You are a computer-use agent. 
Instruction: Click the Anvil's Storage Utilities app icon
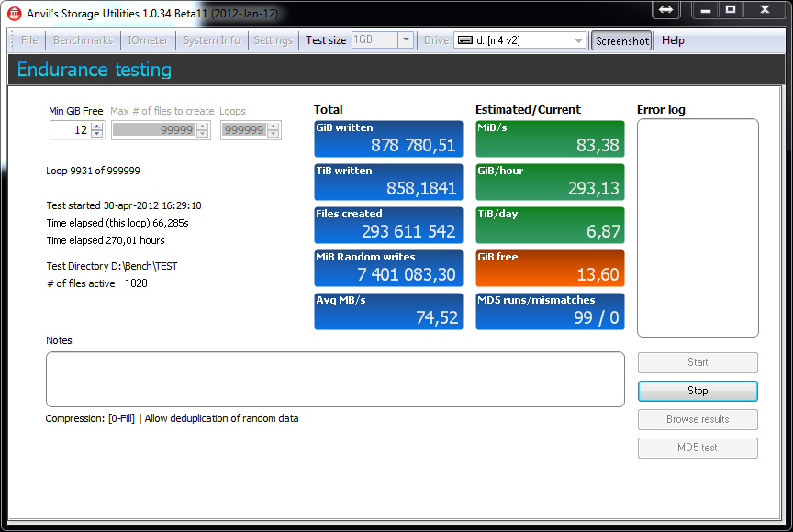(14, 14)
